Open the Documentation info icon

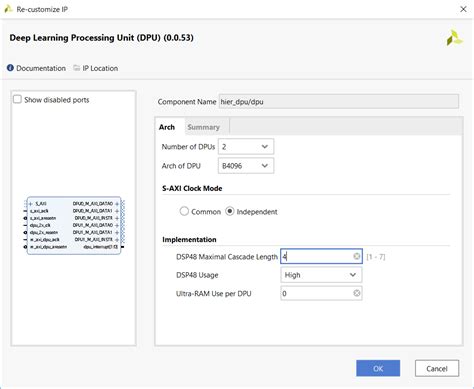click(x=10, y=68)
